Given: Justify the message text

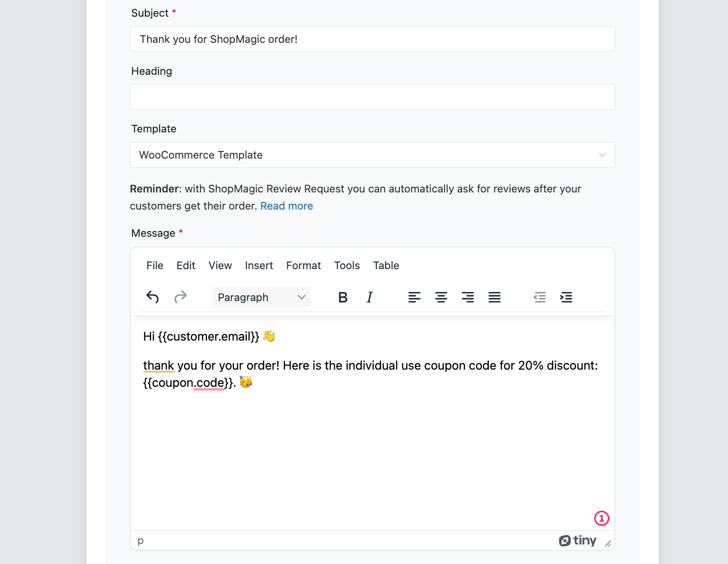Looking at the screenshot, I should click(494, 297).
